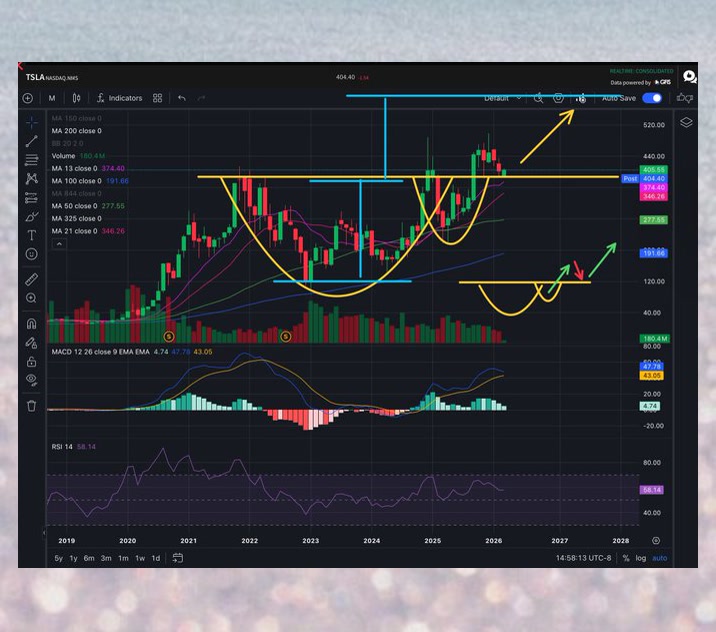Toggle the auto scale option
716x632 pixels.
click(659, 558)
